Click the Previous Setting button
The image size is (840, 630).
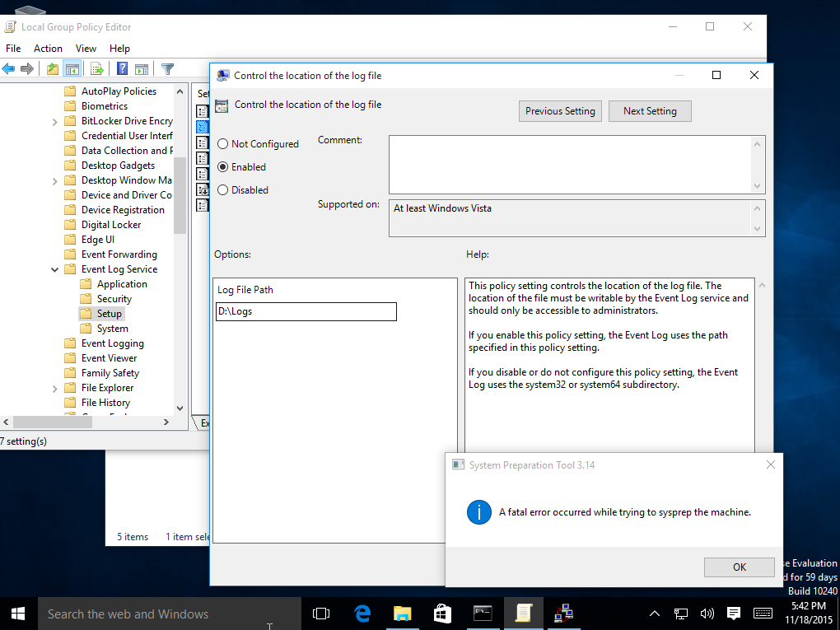[x=560, y=111]
